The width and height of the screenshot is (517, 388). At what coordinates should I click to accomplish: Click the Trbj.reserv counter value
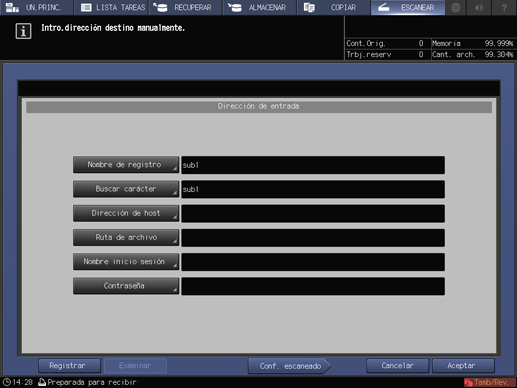421,54
